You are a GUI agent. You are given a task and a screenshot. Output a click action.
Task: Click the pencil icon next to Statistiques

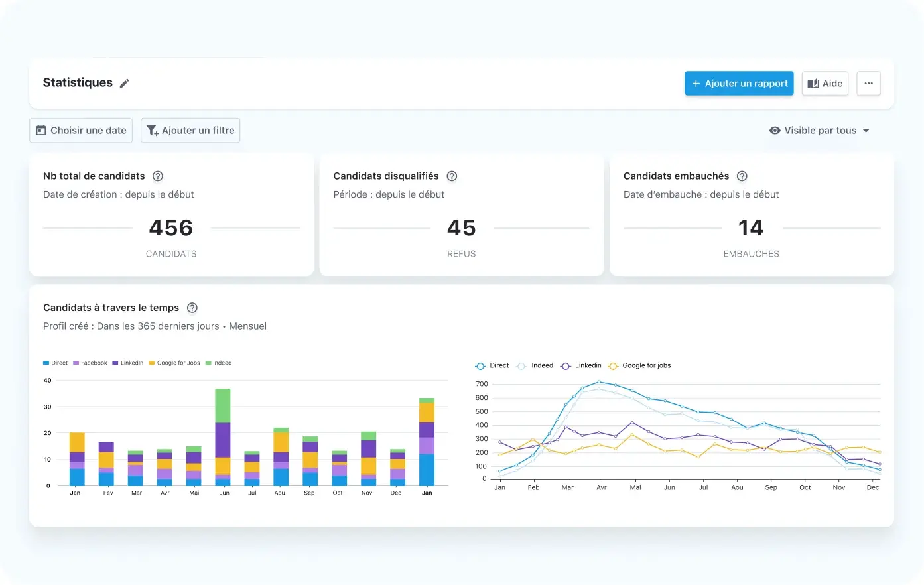124,83
